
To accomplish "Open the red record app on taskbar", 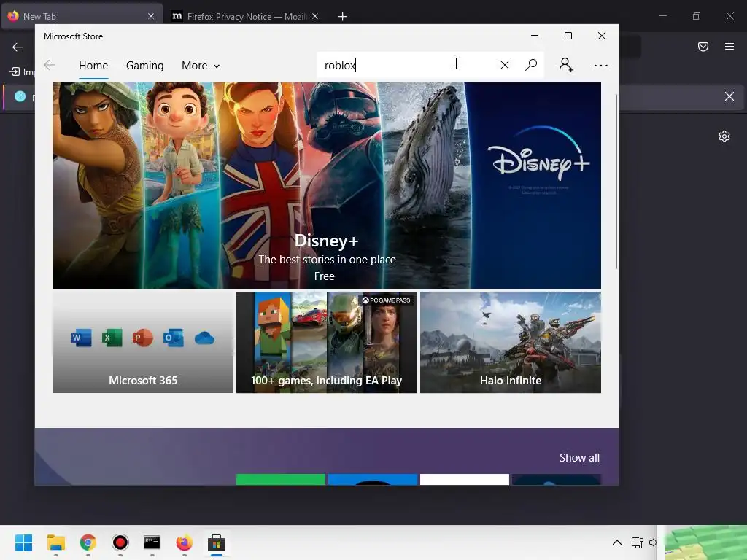I will (x=120, y=542).
